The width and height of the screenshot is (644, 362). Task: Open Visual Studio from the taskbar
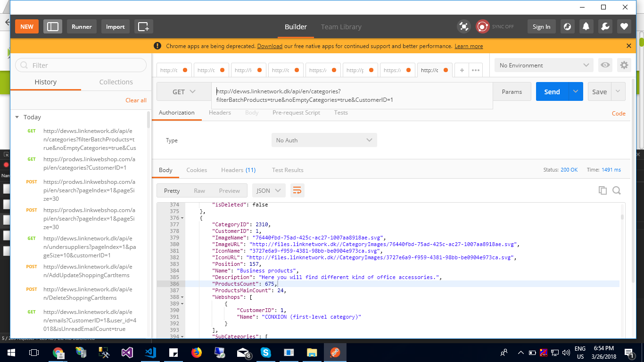pos(127,352)
